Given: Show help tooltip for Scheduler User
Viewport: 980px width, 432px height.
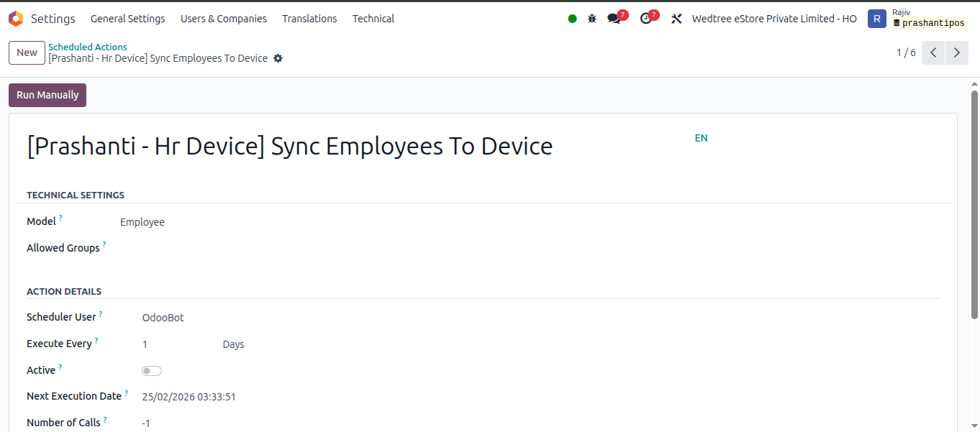Looking at the screenshot, I should click(101, 313).
